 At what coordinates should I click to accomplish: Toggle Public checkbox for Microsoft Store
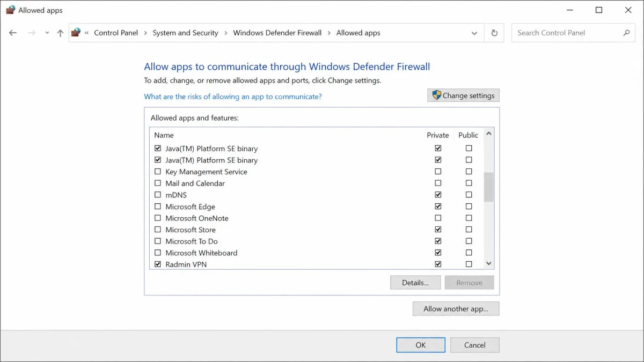[x=469, y=230]
